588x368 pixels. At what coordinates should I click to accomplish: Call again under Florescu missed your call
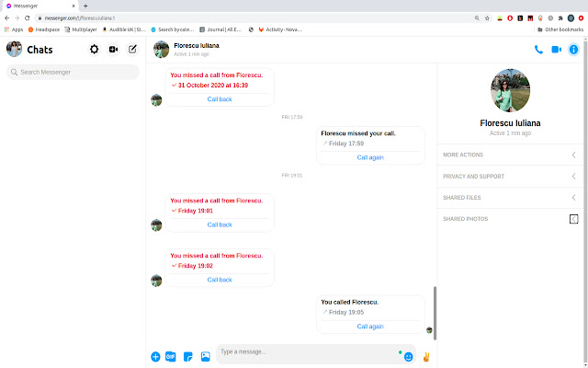(x=370, y=157)
